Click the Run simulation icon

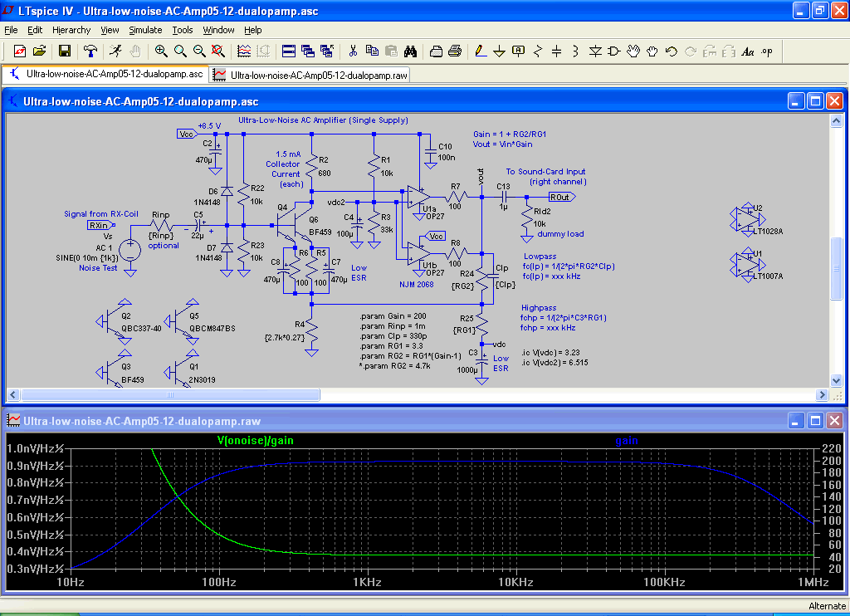tap(115, 51)
